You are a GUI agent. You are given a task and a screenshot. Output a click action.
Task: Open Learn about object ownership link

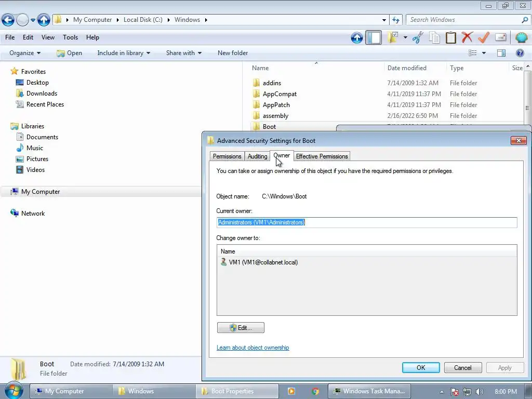[x=253, y=348]
